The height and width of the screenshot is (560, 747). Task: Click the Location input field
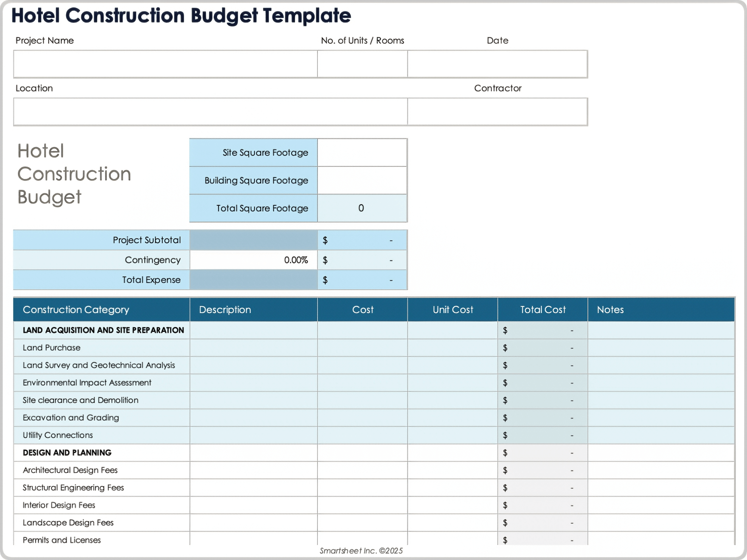210,112
